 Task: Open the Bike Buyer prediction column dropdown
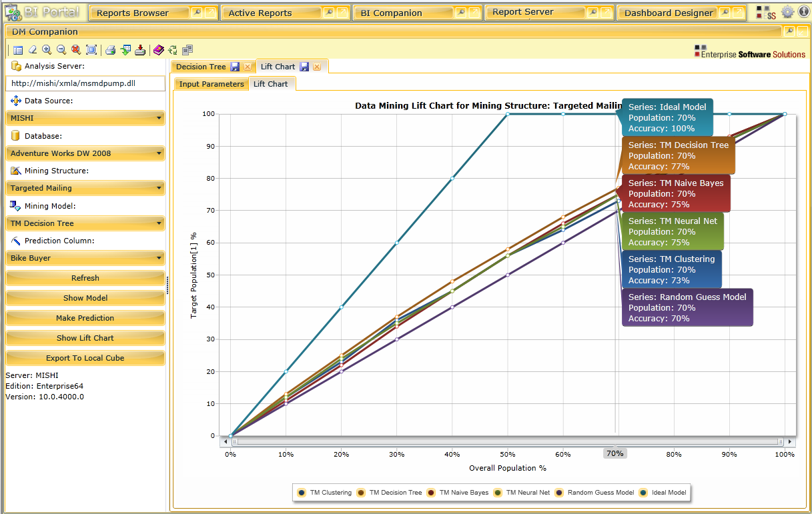tap(85, 258)
